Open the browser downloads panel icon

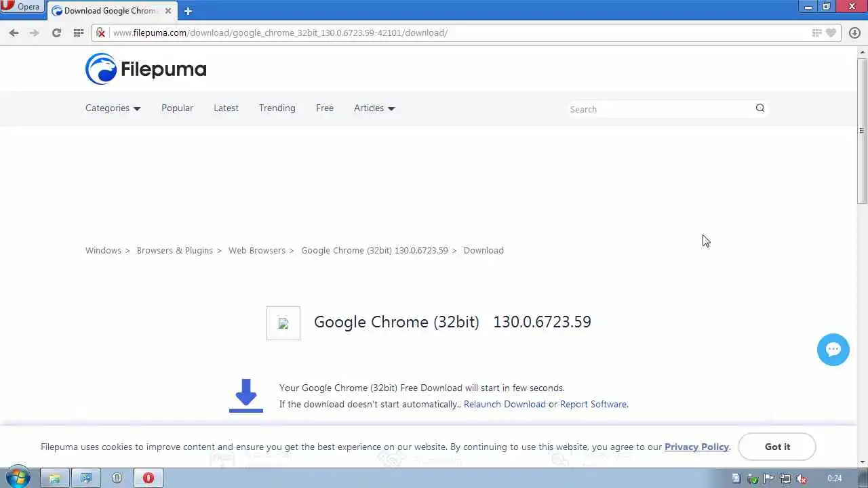854,33
